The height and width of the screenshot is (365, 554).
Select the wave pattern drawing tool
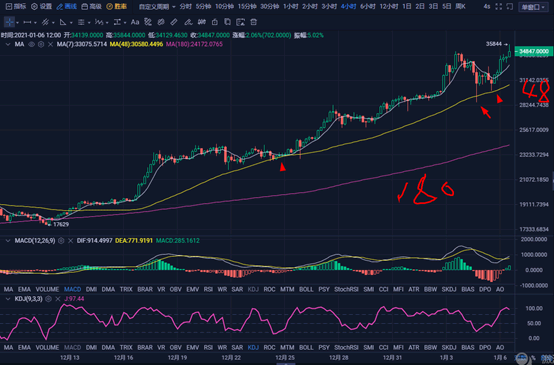[99, 22]
